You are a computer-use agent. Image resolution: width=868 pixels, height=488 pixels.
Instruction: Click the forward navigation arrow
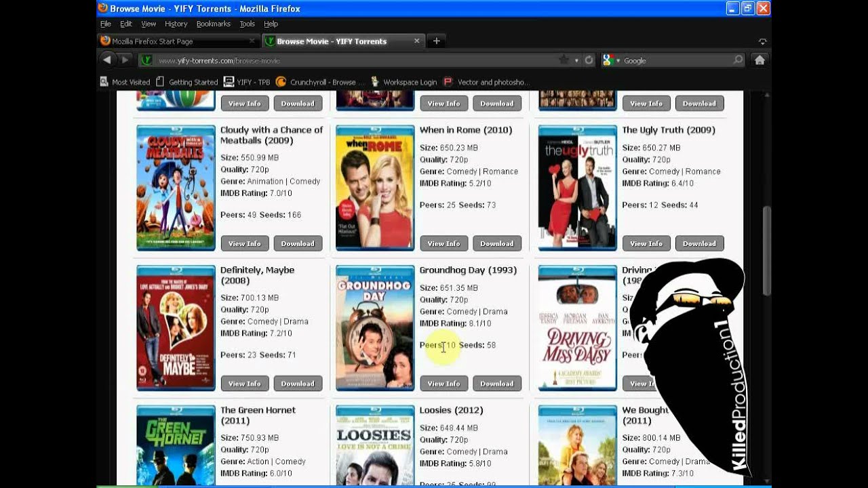click(125, 60)
